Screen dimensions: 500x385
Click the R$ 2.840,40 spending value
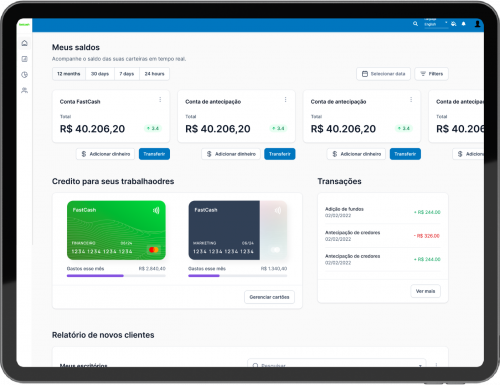click(152, 268)
